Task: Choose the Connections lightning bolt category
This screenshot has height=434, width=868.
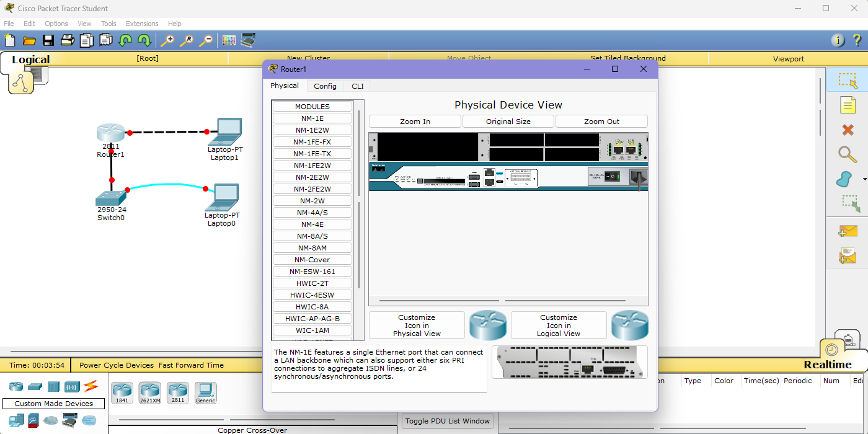Action: tap(91, 386)
